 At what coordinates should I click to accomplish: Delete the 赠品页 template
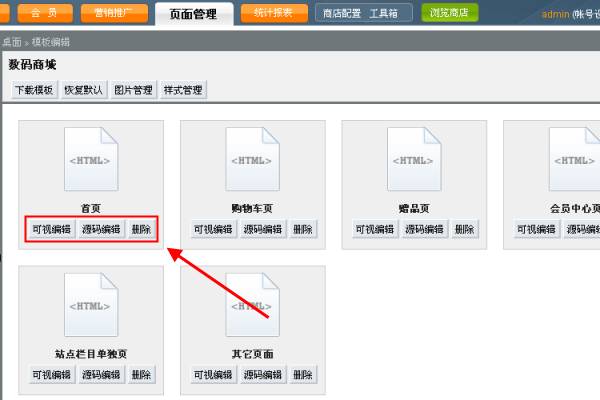(465, 229)
